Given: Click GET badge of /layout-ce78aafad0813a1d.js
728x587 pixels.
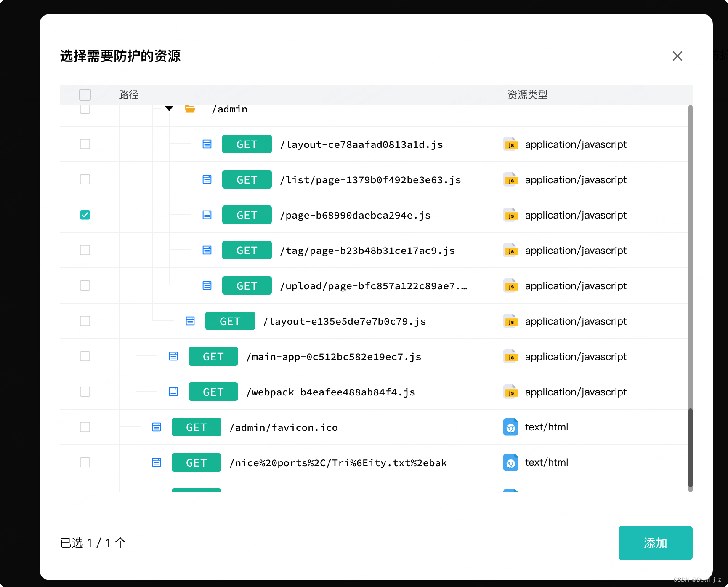Looking at the screenshot, I should coord(247,144).
